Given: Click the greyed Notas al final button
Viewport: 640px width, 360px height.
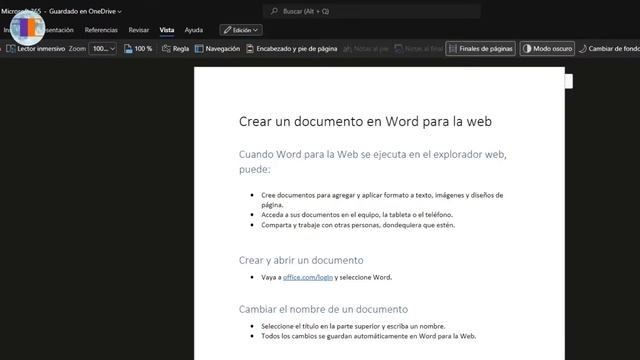Looking at the screenshot, I should 418,49.
